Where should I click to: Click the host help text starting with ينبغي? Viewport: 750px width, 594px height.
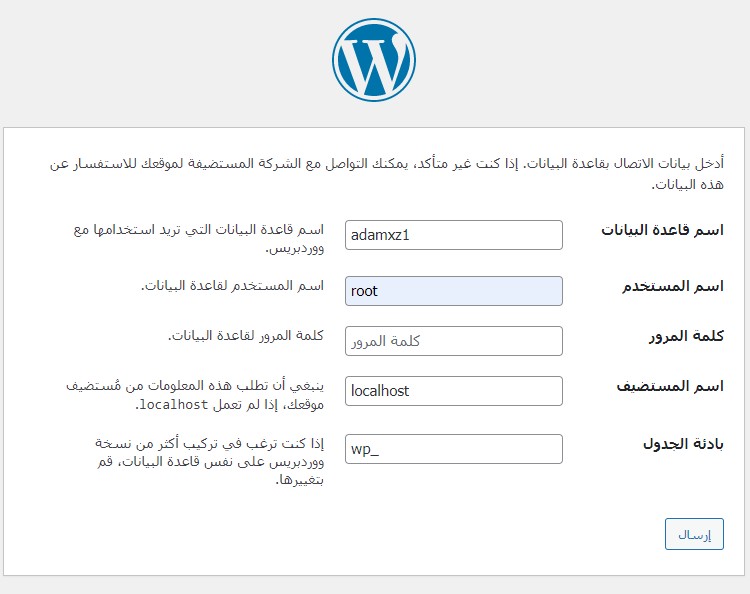[195, 395]
